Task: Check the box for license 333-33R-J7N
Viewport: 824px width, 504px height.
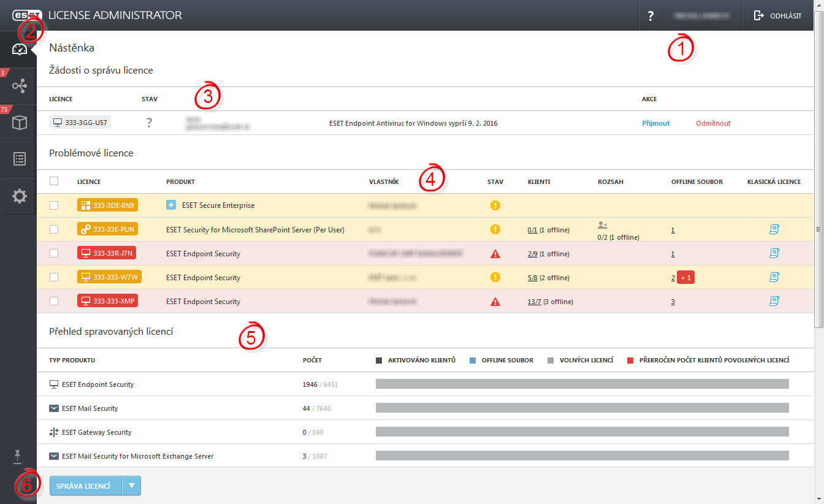Action: (54, 253)
